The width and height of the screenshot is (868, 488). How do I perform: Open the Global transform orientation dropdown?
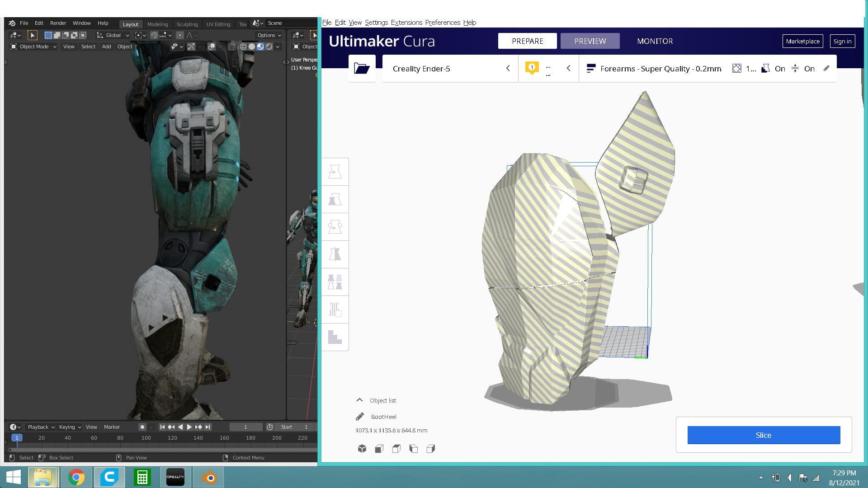click(113, 35)
